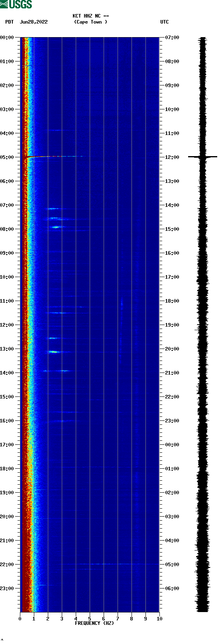Click the 01:00 UTC time label
This screenshot has height=644, width=220.
click(172, 469)
